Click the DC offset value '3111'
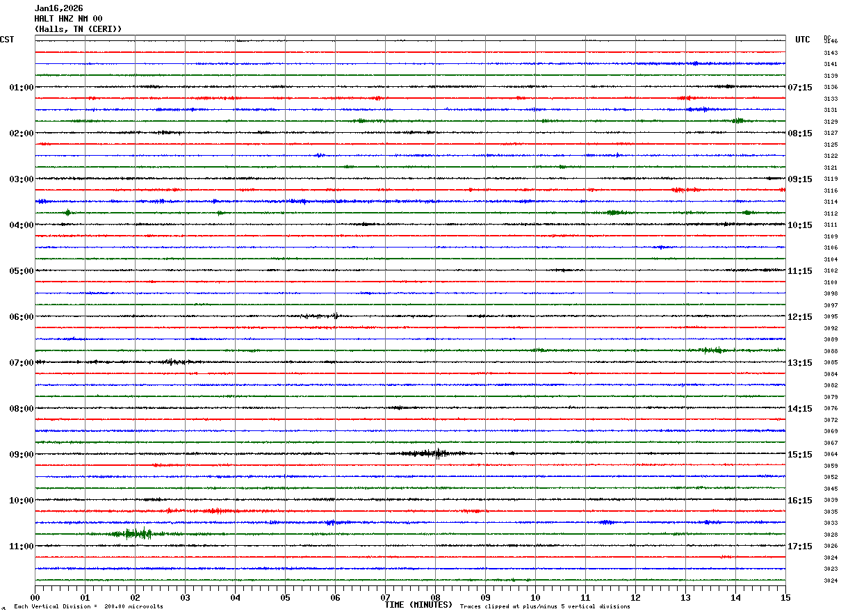 [831, 225]
